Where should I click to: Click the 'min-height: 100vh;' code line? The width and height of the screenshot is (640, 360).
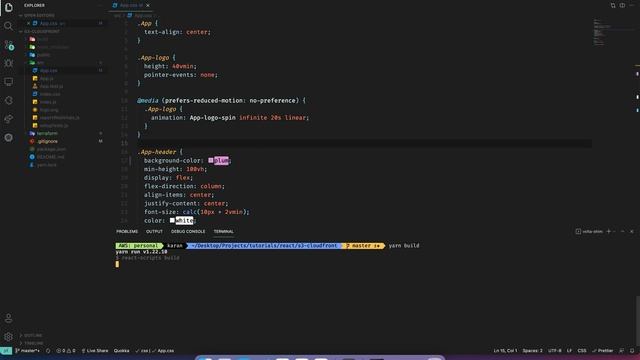pyautogui.click(x=176, y=169)
